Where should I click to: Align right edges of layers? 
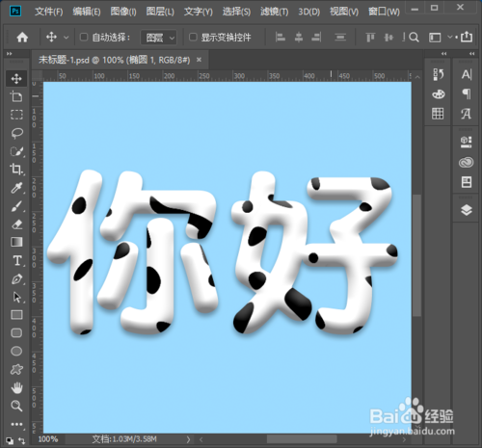[316, 38]
